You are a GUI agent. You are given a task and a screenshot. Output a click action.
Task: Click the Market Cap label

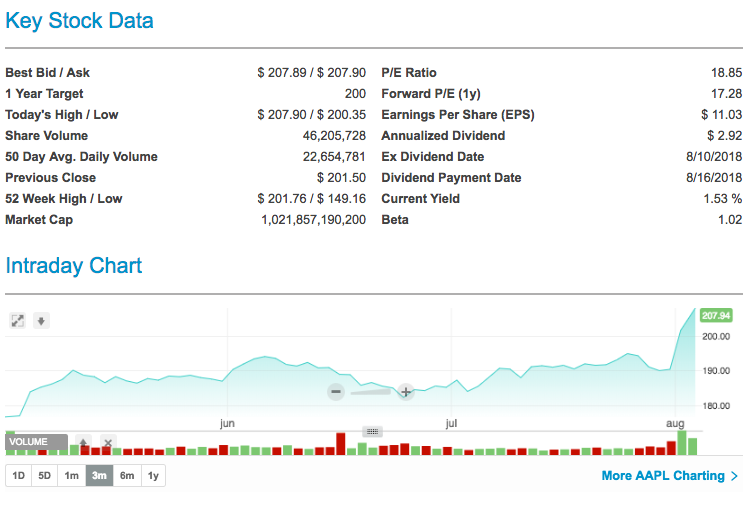[39, 220]
